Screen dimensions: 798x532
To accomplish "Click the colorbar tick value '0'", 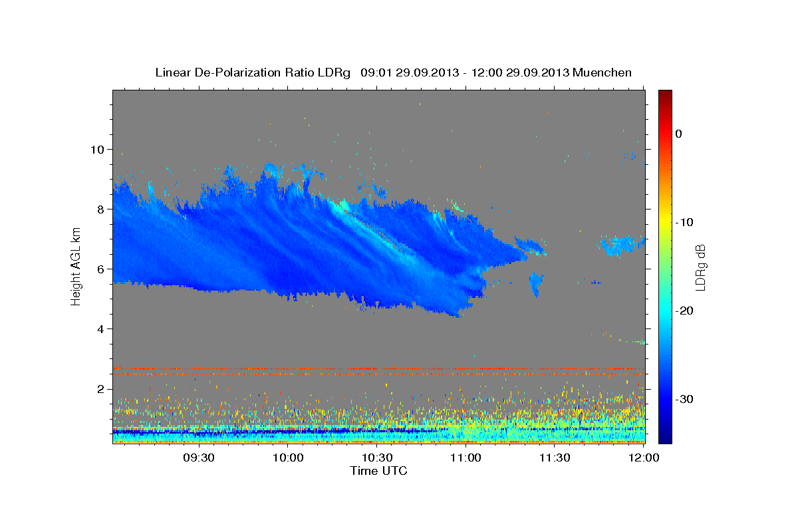I will pyautogui.click(x=679, y=134).
